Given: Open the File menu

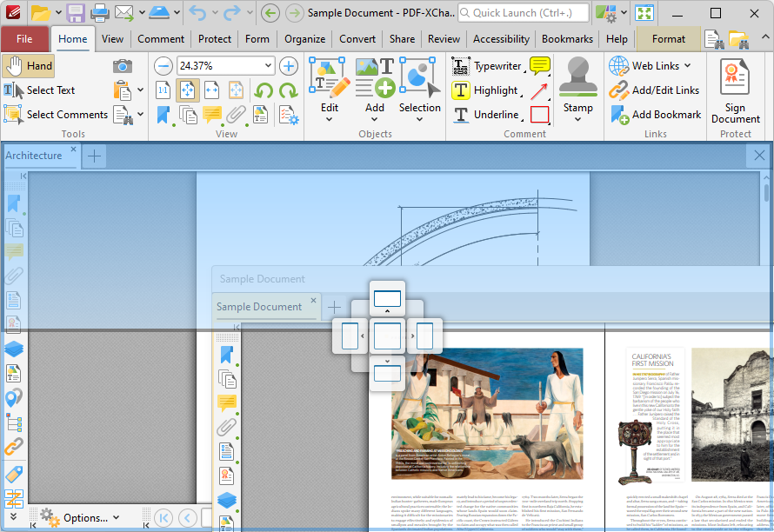Looking at the screenshot, I should (24, 39).
